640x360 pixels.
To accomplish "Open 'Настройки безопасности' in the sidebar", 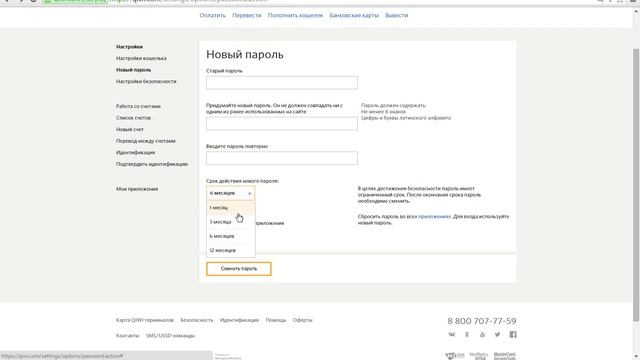I will pos(146,82).
